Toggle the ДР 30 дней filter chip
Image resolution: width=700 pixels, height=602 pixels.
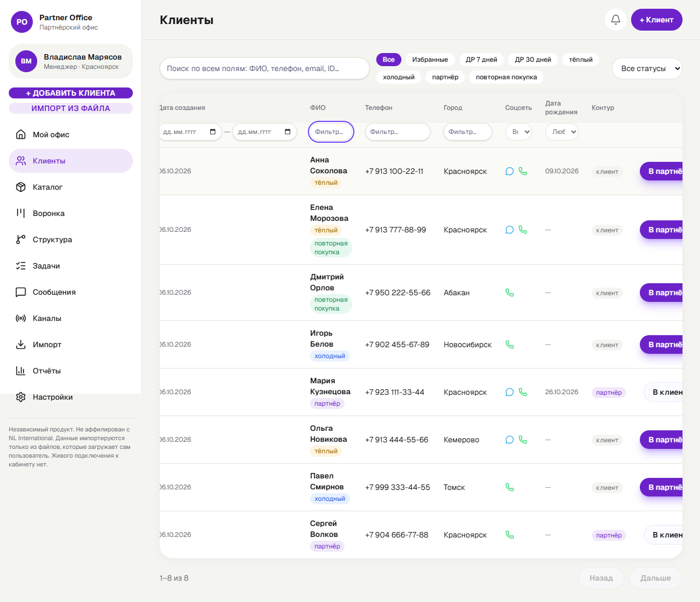tap(533, 60)
